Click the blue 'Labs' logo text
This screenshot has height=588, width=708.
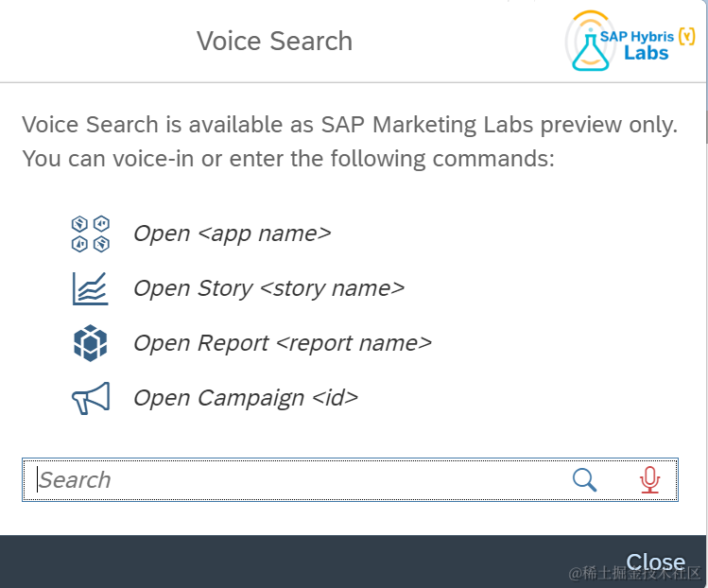646,54
